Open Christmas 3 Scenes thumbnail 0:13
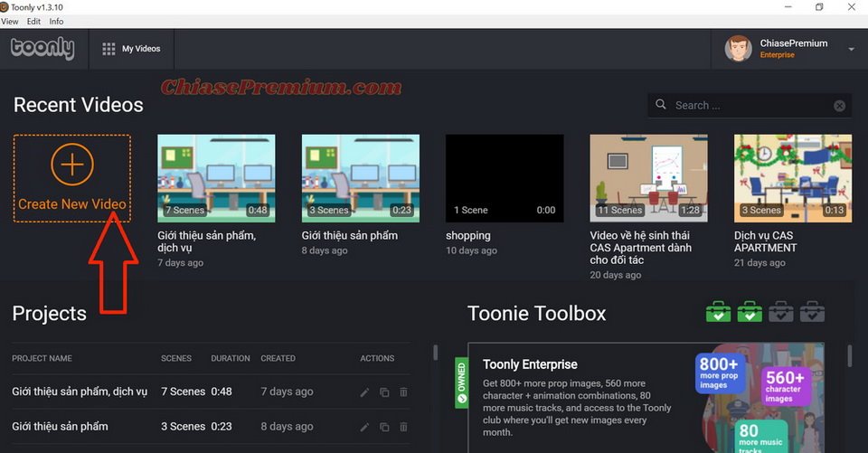The width and height of the screenshot is (868, 453). pos(793,178)
